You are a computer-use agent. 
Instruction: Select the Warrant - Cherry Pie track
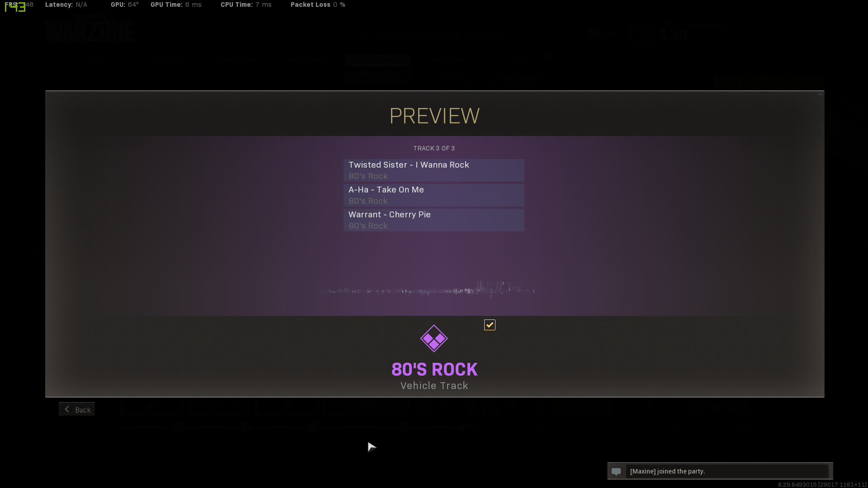tap(434, 220)
